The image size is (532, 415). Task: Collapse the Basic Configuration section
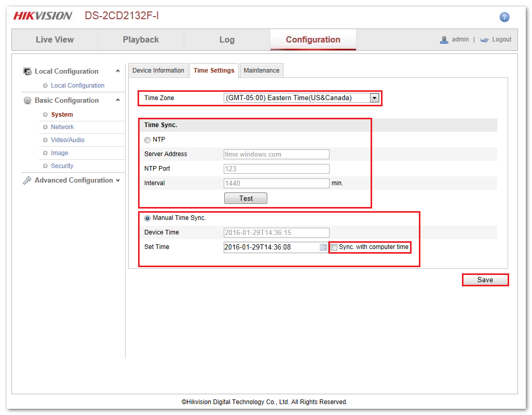[118, 101]
